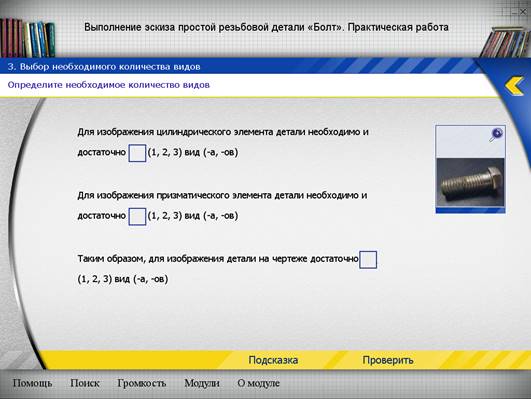Click the square window-mode icon at top right

tap(506, 11)
